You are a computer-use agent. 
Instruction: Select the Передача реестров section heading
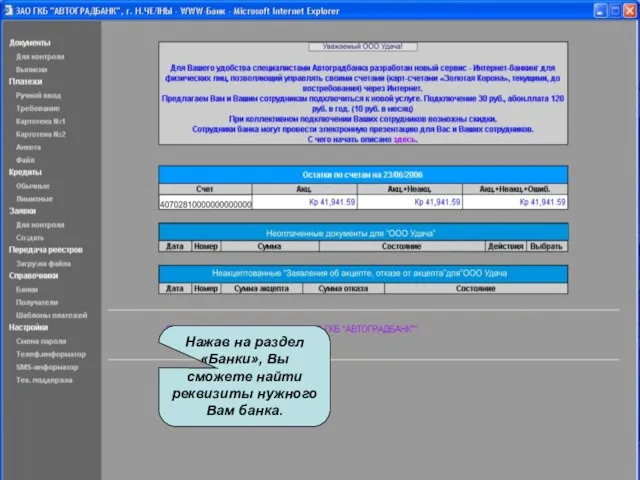[46, 250]
